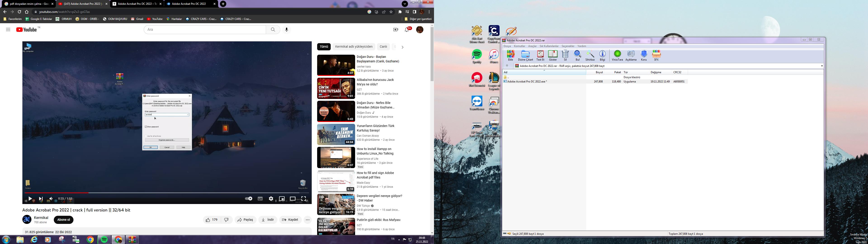
Task: Expand the WinRAR address bar dropdown
Action: [821, 66]
